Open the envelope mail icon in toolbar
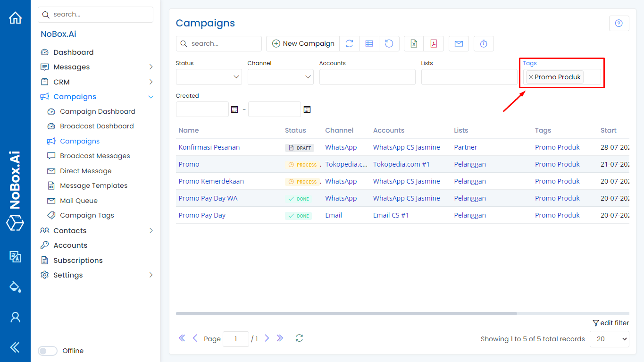644x362 pixels. tap(459, 43)
